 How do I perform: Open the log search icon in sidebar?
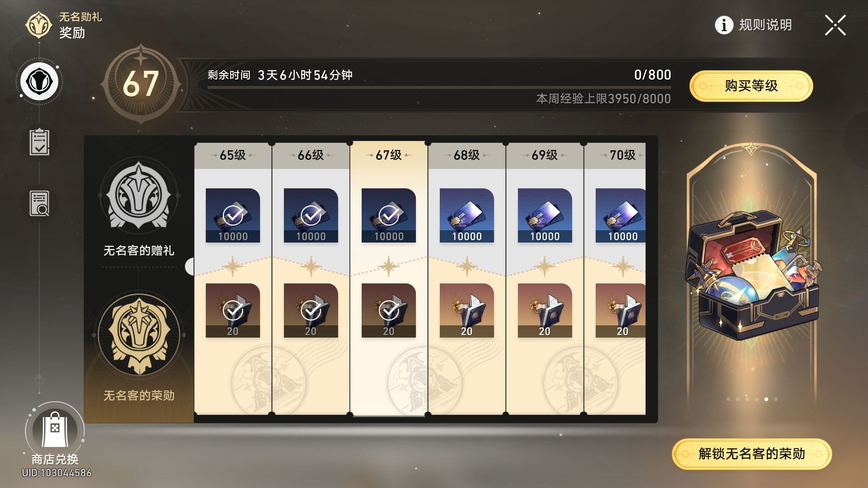pos(39,204)
